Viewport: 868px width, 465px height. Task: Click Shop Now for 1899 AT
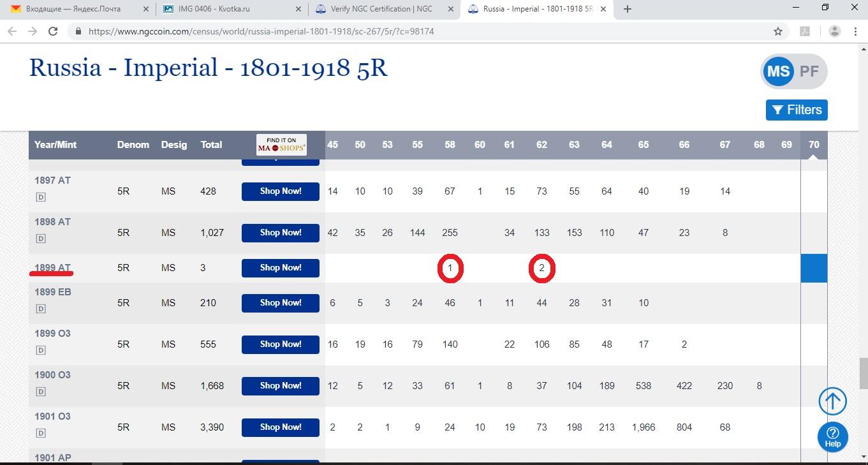[x=280, y=268]
